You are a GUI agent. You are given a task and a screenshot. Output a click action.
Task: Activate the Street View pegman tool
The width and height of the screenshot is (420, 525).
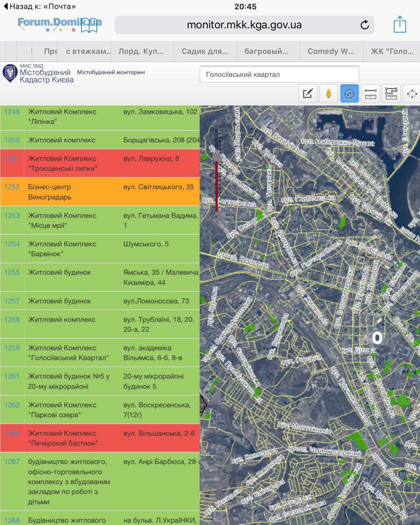point(328,93)
